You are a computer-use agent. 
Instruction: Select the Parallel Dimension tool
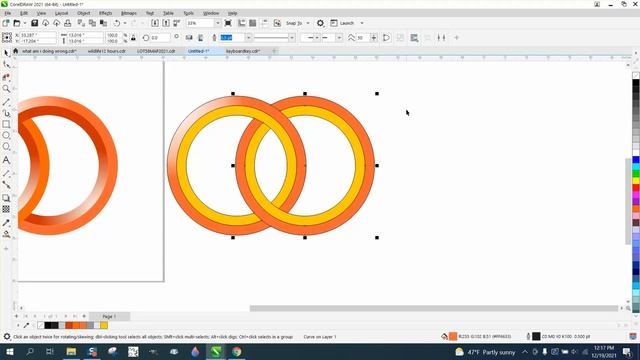pyautogui.click(x=6, y=174)
